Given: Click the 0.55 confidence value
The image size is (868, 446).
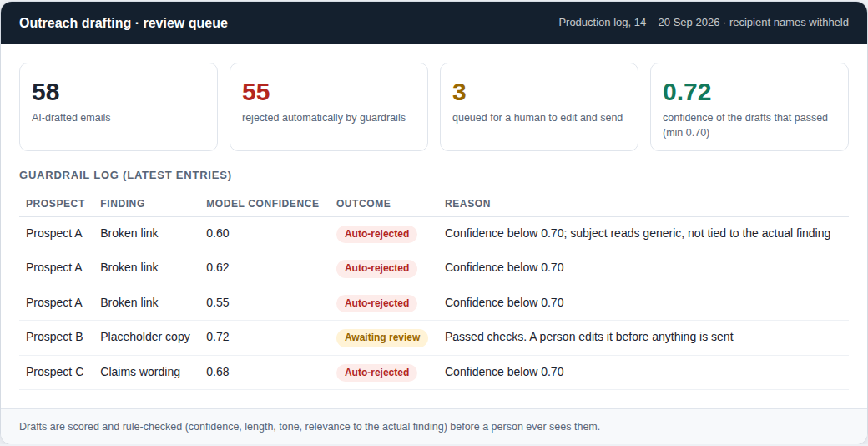Looking at the screenshot, I should tap(218, 302).
